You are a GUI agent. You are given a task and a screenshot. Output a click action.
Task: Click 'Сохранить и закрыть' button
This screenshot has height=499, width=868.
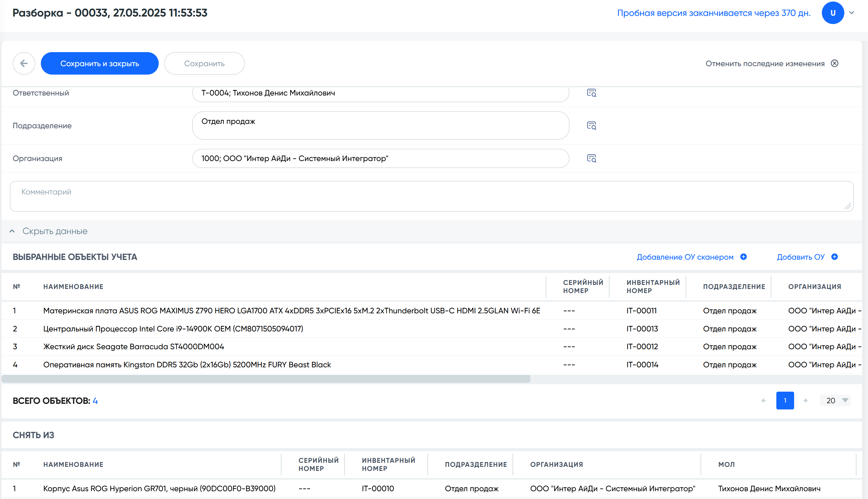100,63
